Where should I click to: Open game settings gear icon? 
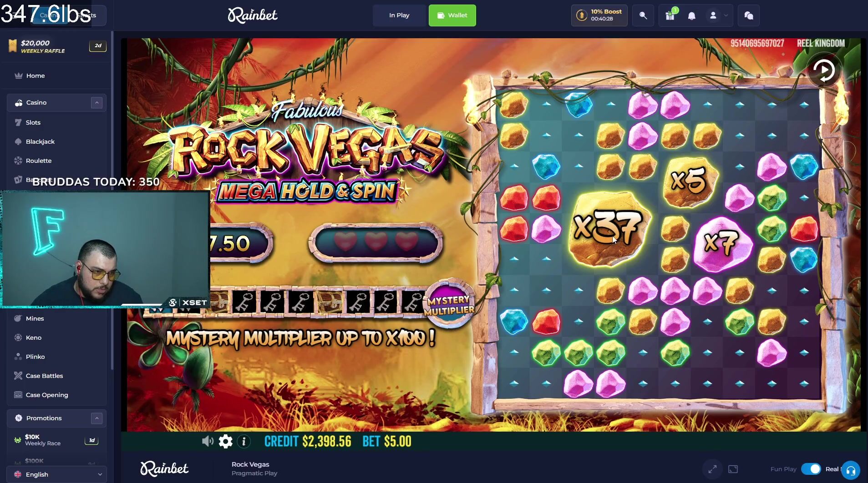pyautogui.click(x=226, y=441)
